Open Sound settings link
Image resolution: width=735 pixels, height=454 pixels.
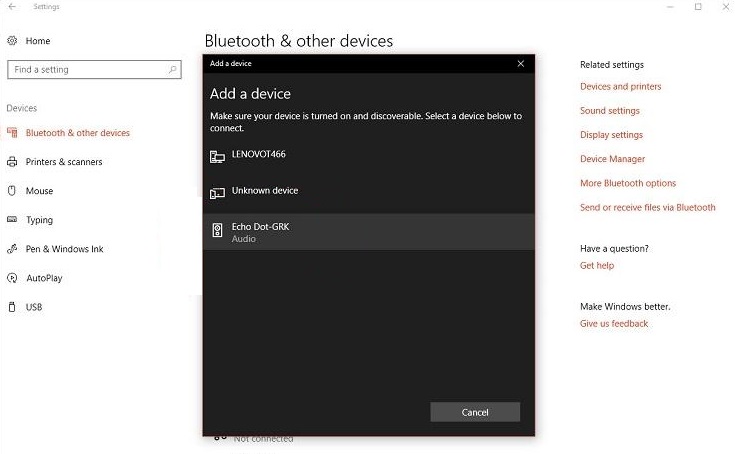point(609,111)
